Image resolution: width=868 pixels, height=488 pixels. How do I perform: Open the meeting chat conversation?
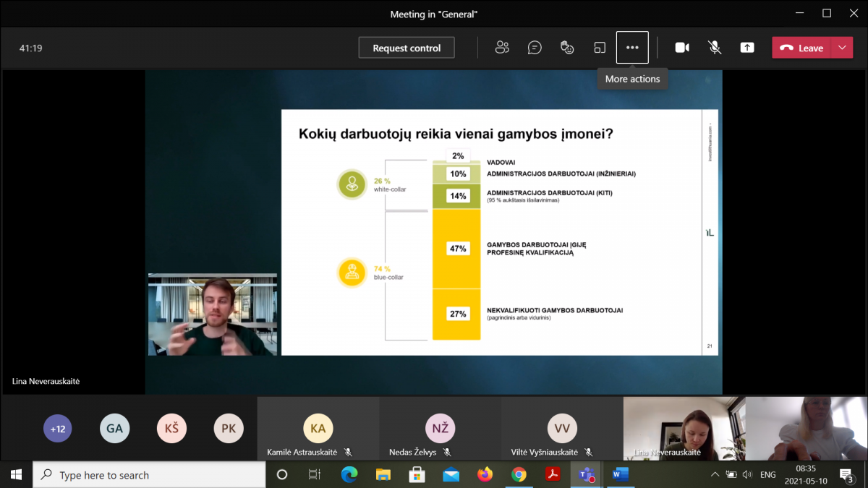[535, 48]
